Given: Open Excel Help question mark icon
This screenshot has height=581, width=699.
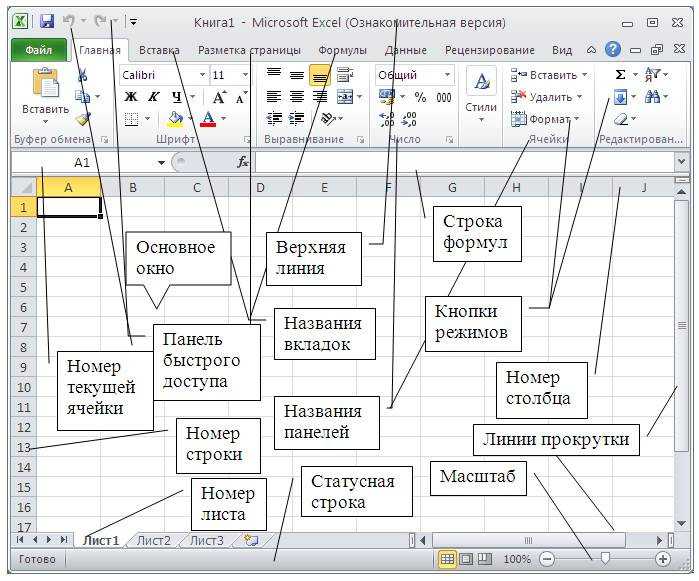Looking at the screenshot, I should (613, 49).
